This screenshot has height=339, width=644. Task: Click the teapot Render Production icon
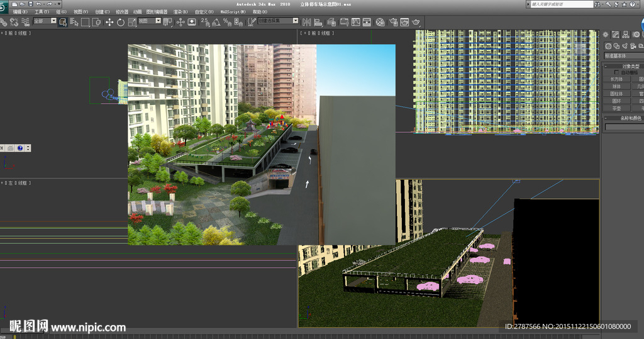(416, 22)
